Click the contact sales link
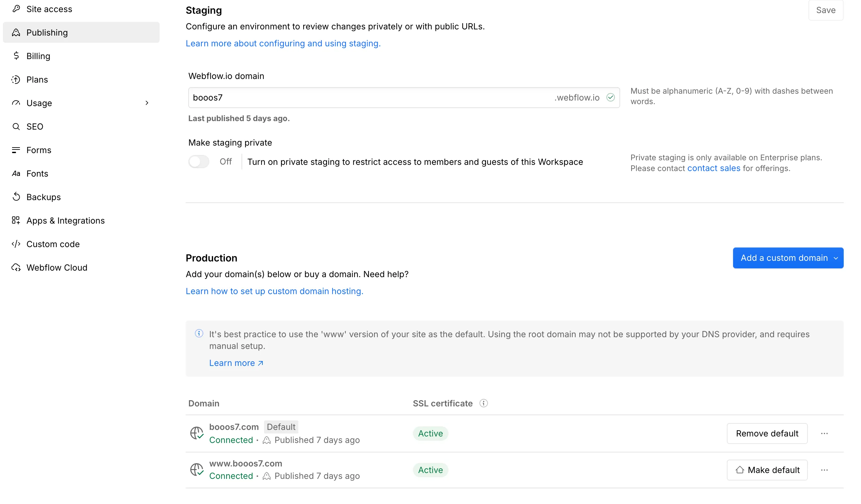861x504 pixels. click(x=714, y=168)
